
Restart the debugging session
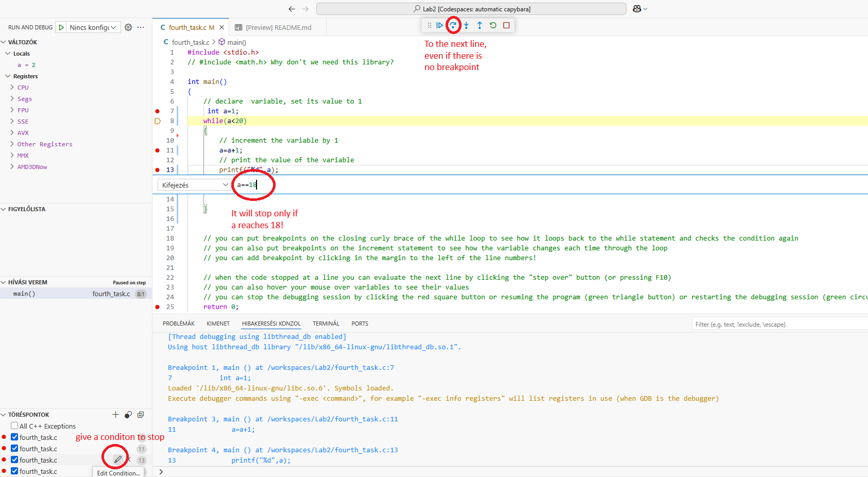(x=493, y=25)
